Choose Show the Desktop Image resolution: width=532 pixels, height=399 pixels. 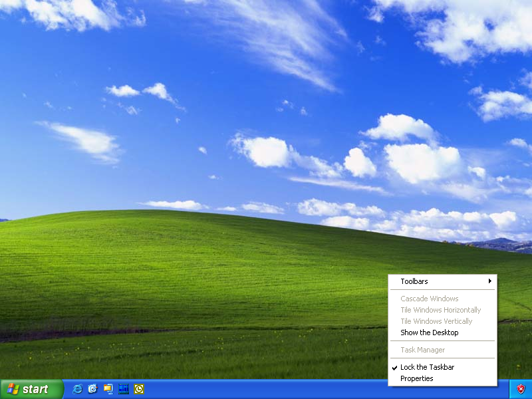[442, 332]
